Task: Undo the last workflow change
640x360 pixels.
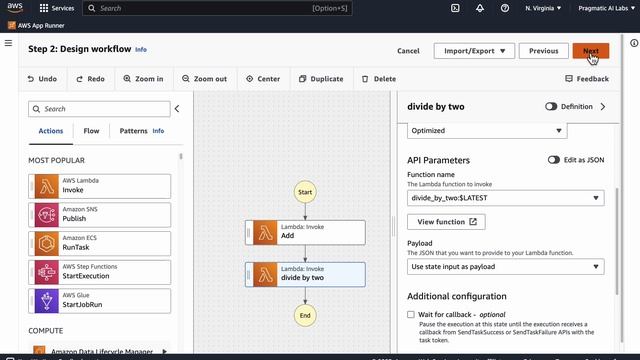Action: point(42,79)
